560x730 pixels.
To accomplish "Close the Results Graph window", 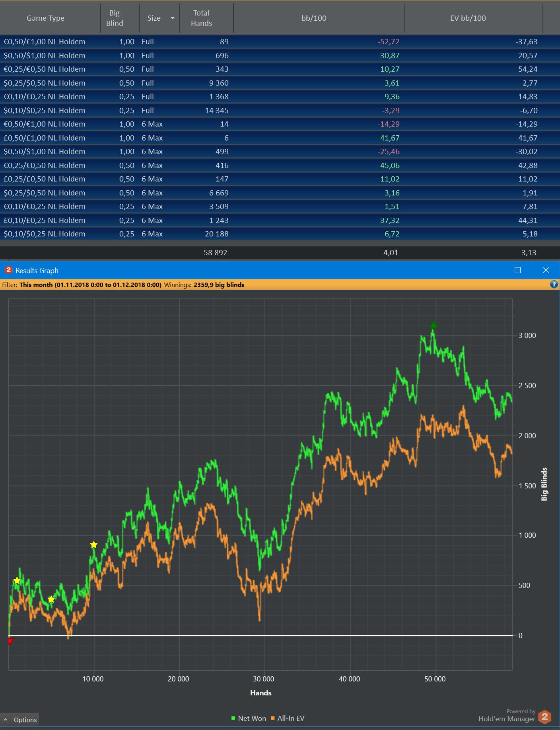I will point(546,270).
